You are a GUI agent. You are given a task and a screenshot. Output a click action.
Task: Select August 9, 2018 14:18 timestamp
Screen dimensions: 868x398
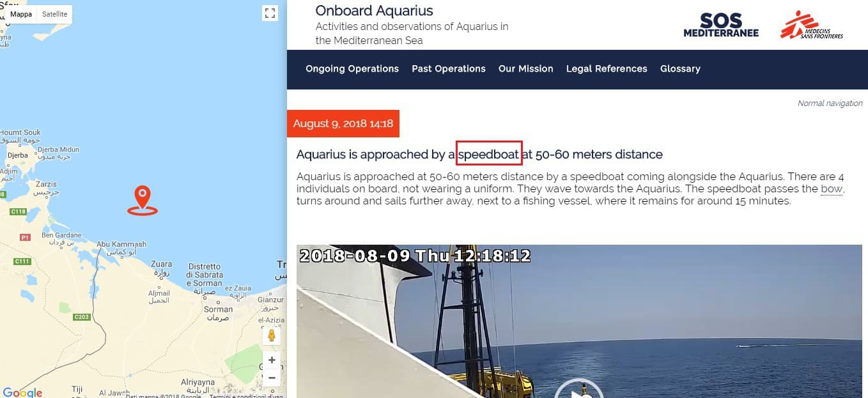click(343, 124)
